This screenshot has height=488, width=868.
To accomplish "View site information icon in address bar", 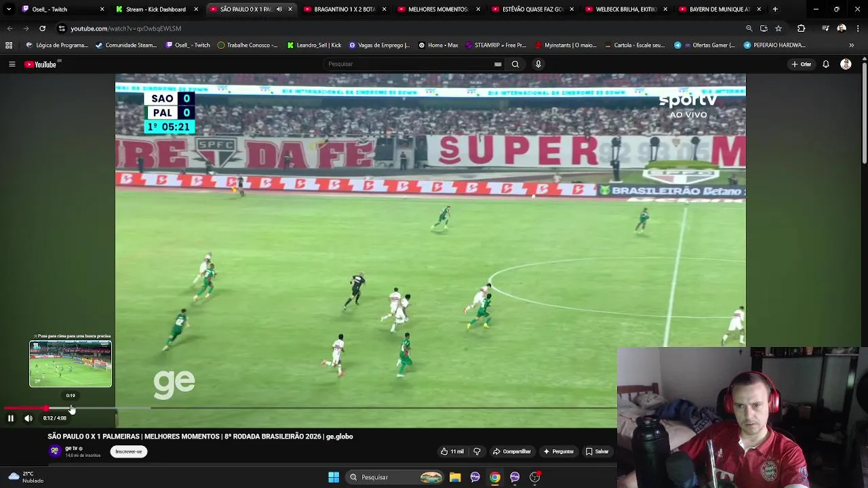I will [62, 28].
